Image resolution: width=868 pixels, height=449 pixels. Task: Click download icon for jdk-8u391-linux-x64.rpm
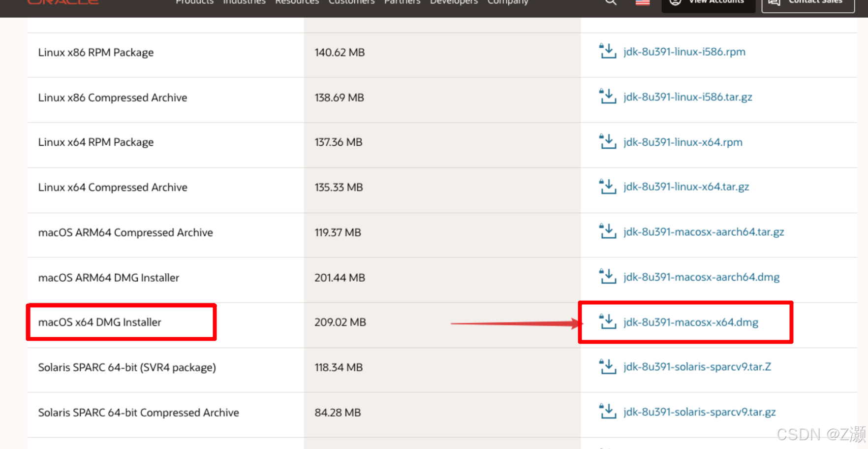point(608,141)
